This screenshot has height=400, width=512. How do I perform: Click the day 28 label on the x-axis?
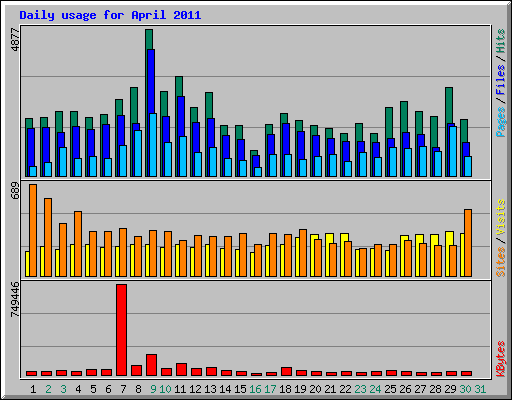[x=435, y=389]
